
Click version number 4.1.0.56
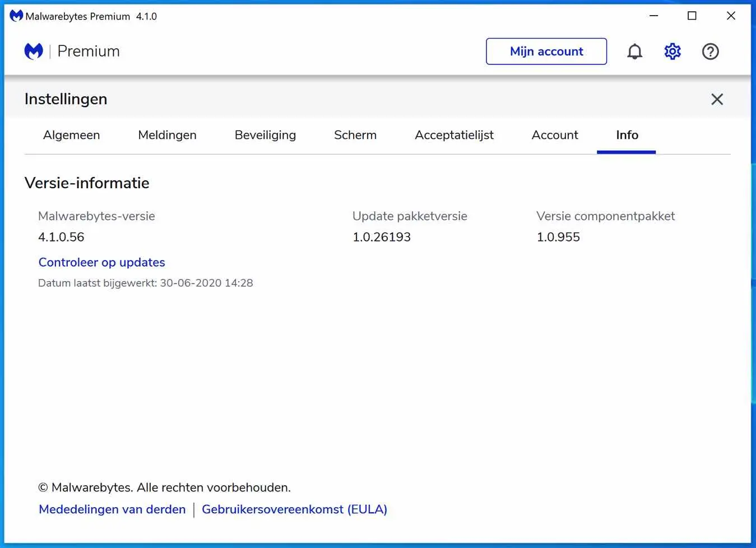61,237
